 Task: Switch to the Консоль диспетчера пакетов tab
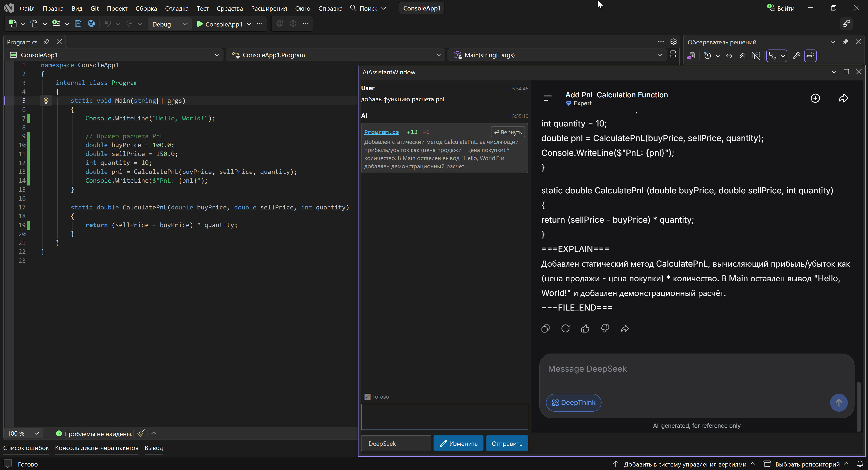97,448
